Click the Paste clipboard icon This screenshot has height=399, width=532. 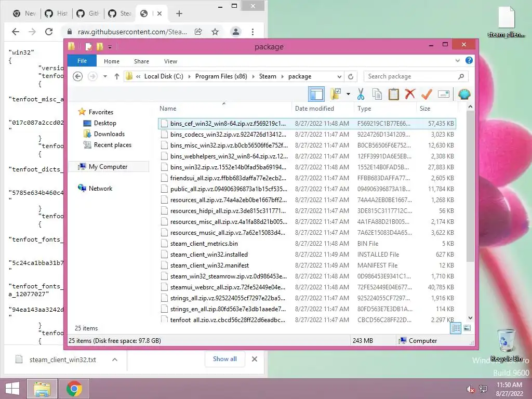(394, 94)
